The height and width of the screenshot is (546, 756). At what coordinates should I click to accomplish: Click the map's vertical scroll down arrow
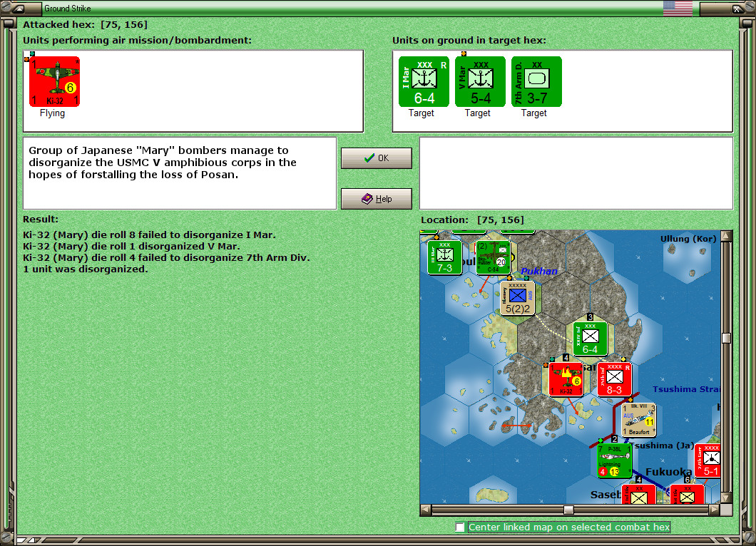[x=727, y=498]
